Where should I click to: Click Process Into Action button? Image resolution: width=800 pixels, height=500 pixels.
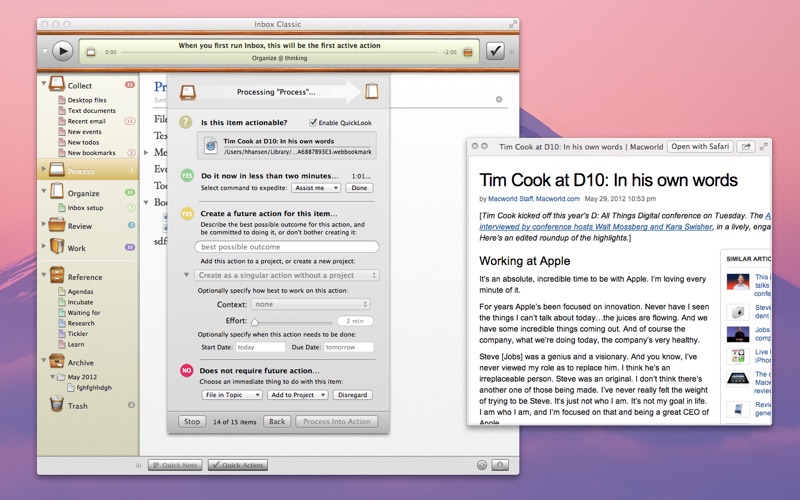337,421
